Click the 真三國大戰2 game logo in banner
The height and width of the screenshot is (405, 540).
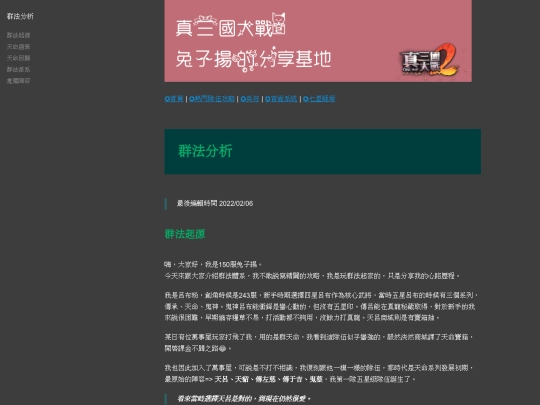click(429, 60)
